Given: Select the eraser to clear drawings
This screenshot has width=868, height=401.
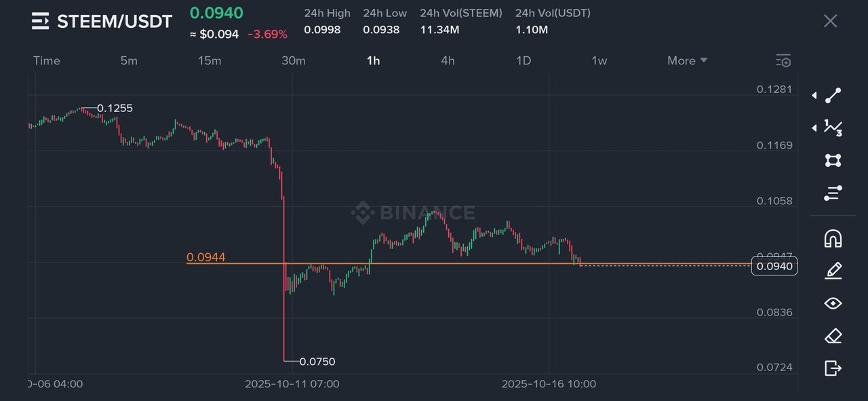Looking at the screenshot, I should [x=833, y=336].
